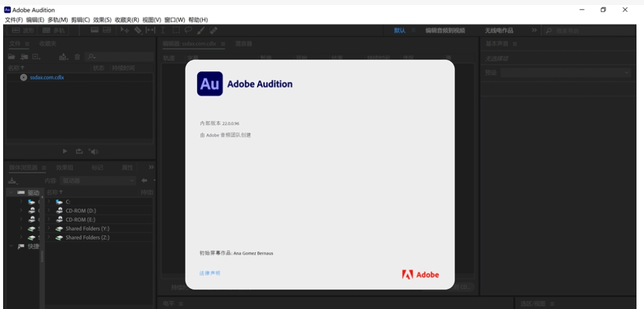This screenshot has height=309, width=644.
Task: Expand the CD-ROM (D:) row
Action: tap(48, 211)
